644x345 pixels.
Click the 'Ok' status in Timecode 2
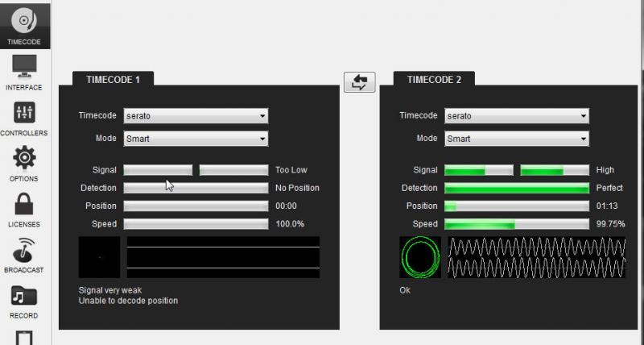405,290
